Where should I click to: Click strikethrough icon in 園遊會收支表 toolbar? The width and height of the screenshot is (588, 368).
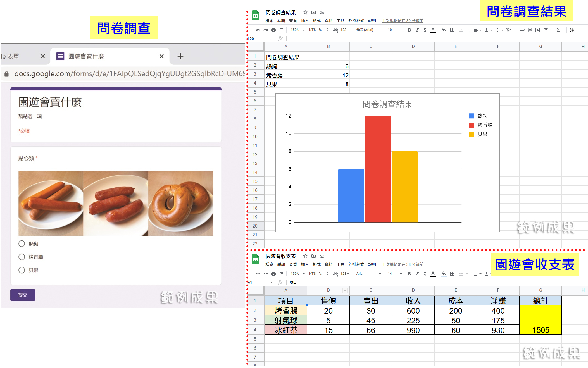tap(425, 274)
